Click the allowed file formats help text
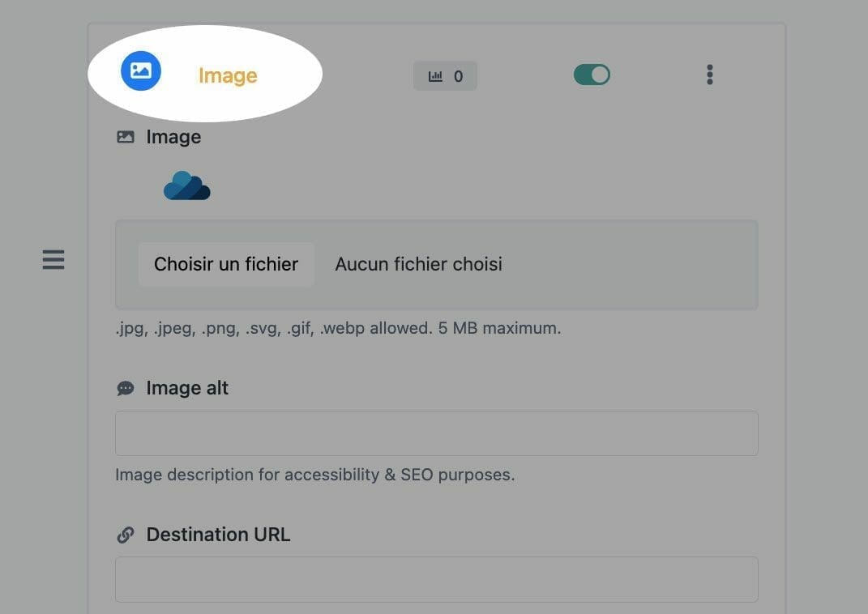This screenshot has width=868, height=614. tap(338, 328)
